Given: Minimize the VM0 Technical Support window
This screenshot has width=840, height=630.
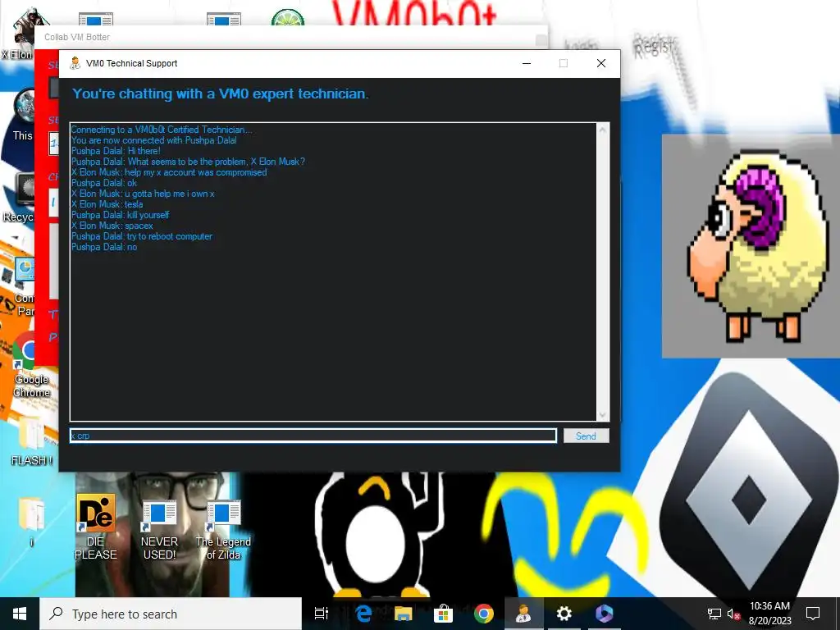Looking at the screenshot, I should click(x=527, y=63).
